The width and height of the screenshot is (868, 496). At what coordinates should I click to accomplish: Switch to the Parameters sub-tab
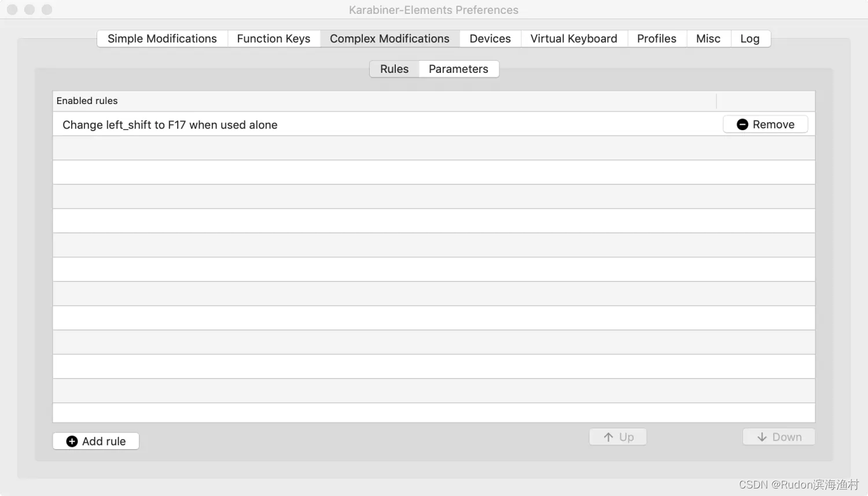coord(458,69)
